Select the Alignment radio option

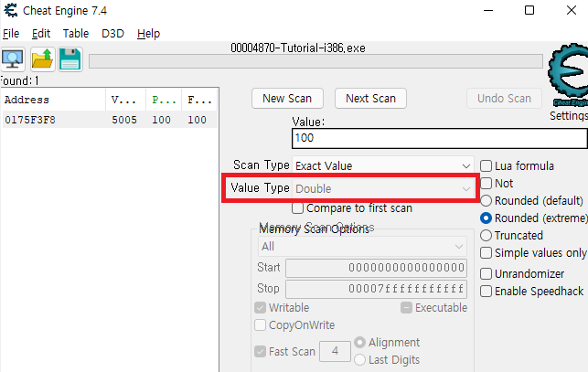coord(359,343)
